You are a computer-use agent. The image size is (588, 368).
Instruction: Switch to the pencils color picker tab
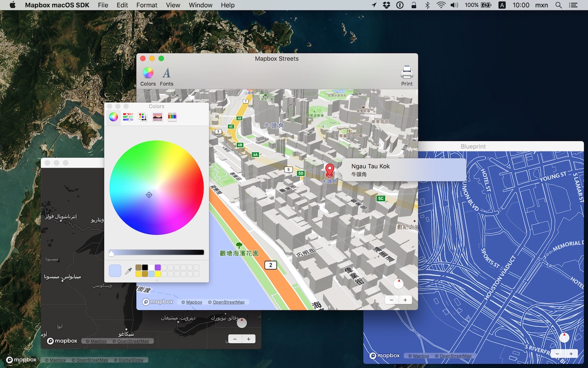coord(172,117)
